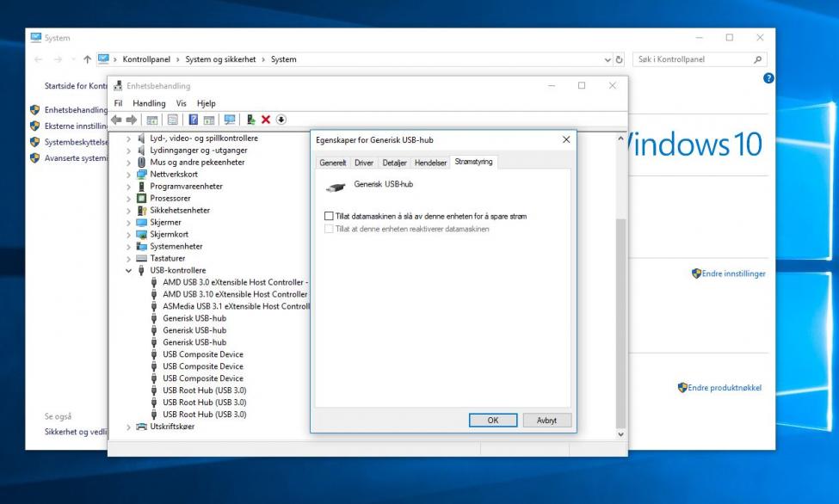839x504 pixels.
Task: Select the Strømstyring tab
Action: pos(473,162)
